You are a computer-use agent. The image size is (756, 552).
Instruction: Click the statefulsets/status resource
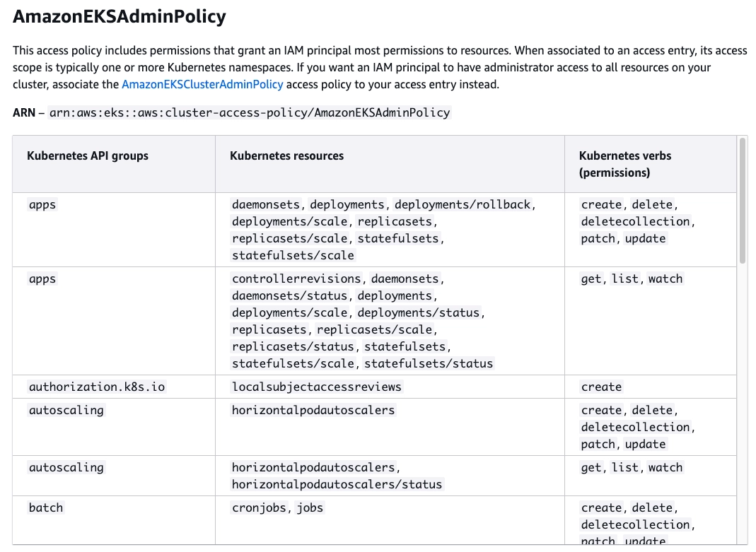[428, 364]
